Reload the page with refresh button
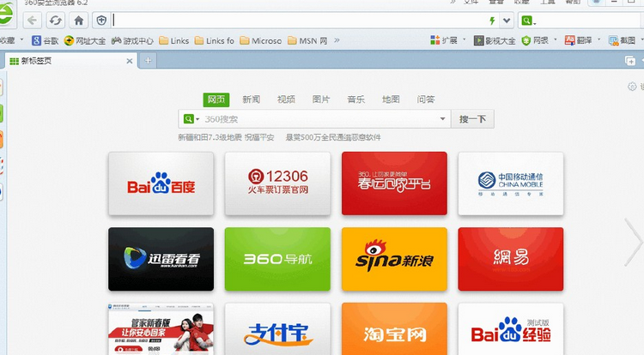 [56, 20]
